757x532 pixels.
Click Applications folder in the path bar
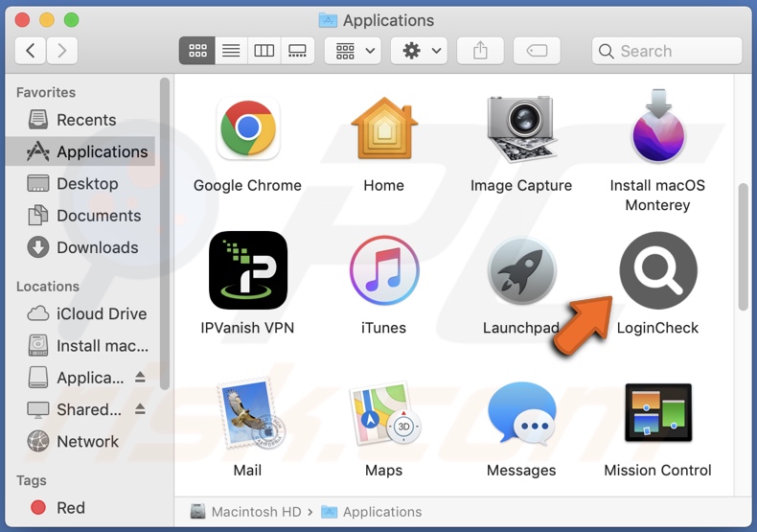pyautogui.click(x=371, y=512)
